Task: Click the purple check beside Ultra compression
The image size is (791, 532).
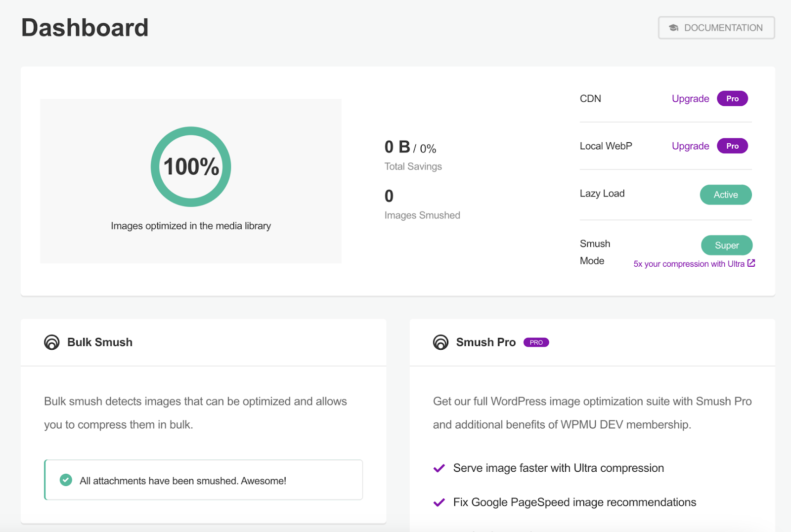Action: [439, 468]
